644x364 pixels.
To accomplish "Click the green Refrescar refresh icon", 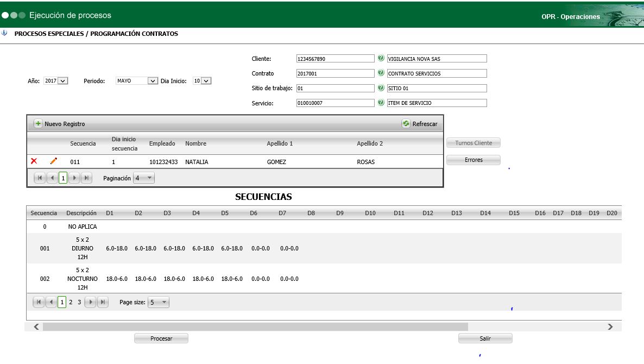I will 406,123.
